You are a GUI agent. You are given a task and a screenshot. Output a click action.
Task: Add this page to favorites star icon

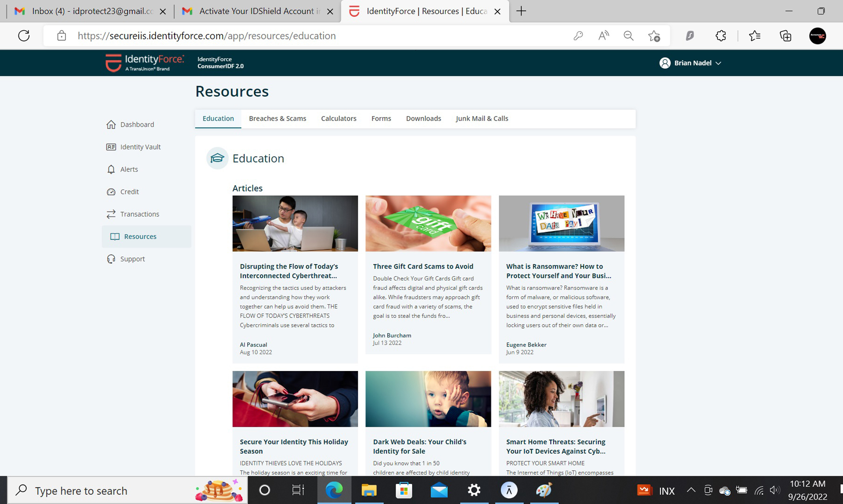tap(654, 36)
